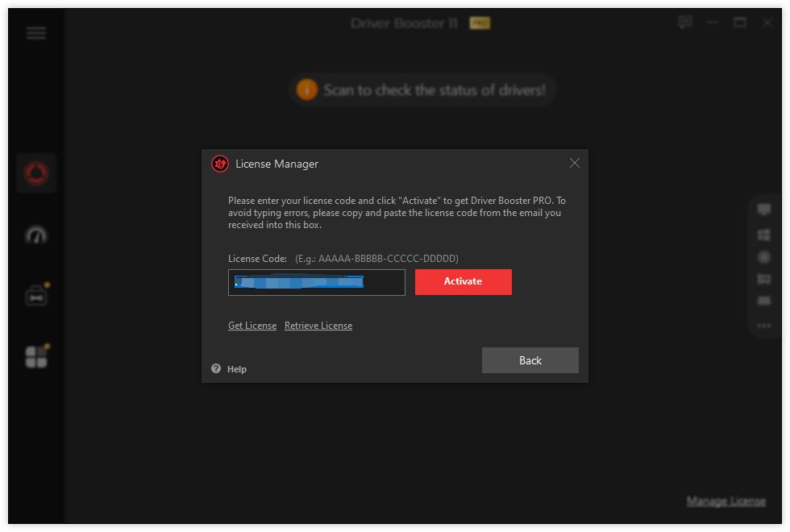Click the orange info icon in scan banner
The height and width of the screenshot is (532, 790).
pyautogui.click(x=307, y=89)
